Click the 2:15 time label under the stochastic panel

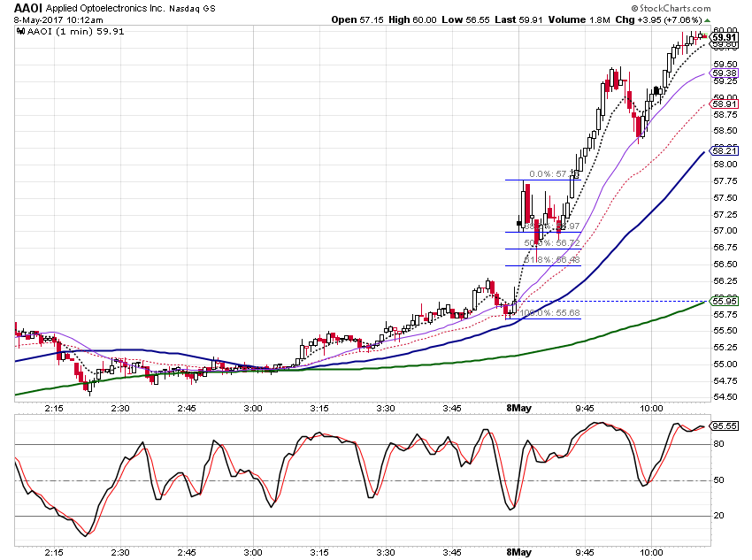coord(54,552)
